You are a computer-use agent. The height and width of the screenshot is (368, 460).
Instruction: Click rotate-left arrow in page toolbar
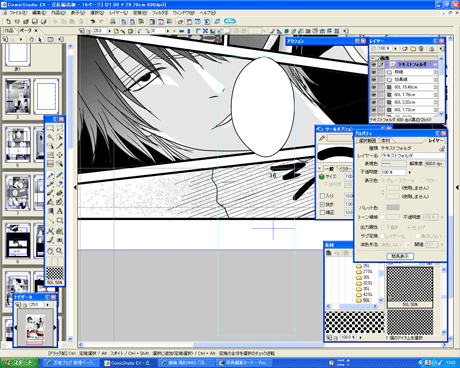pyautogui.click(x=140, y=31)
